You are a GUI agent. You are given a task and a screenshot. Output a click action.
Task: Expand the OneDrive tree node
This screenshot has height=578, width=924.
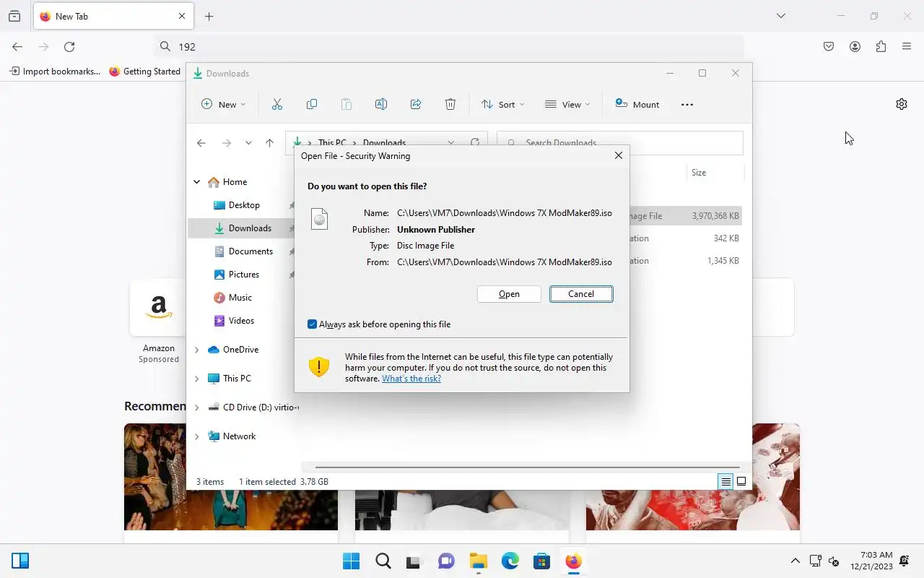[x=196, y=350]
